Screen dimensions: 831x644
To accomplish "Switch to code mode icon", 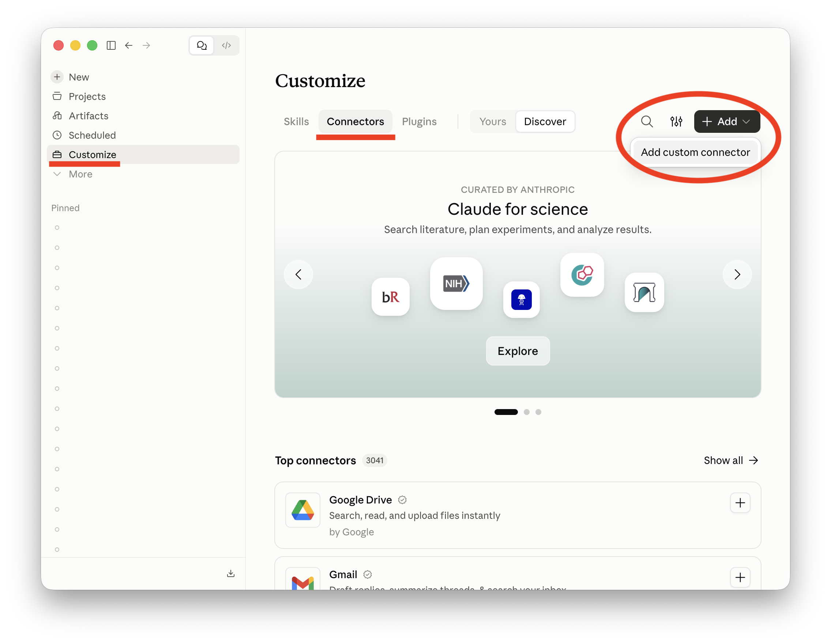I will (x=226, y=45).
